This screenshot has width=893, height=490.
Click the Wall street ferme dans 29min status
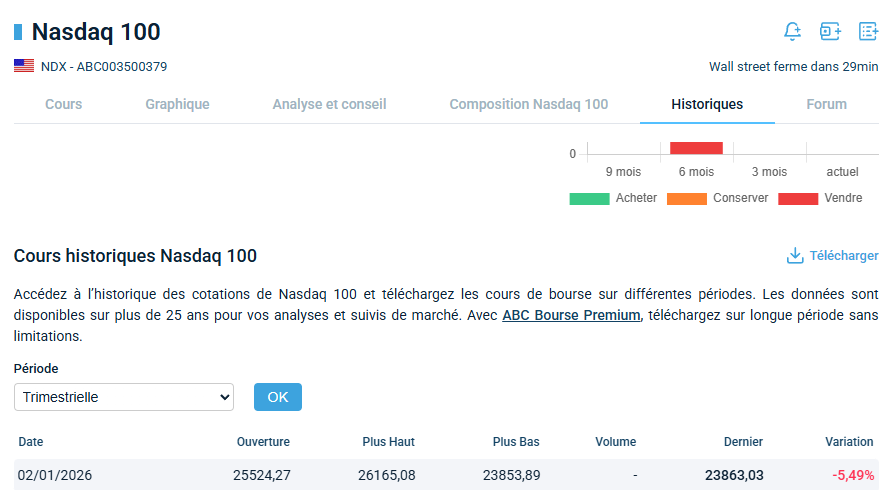(x=793, y=67)
